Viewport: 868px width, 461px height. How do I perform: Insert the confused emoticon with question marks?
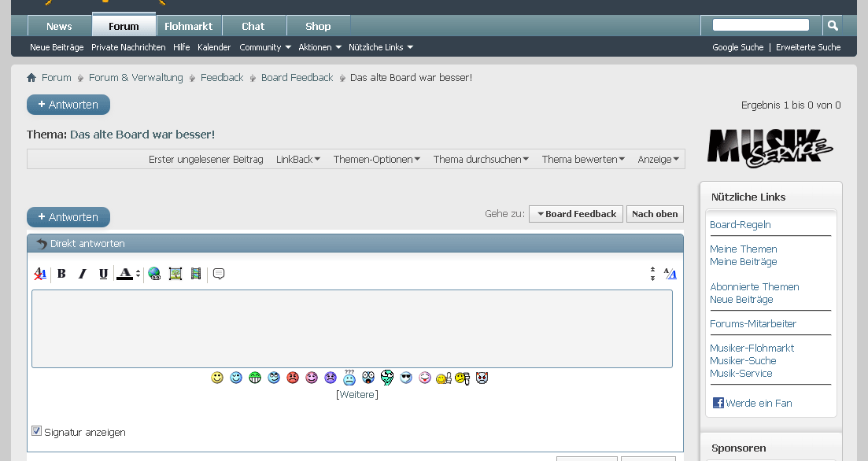[349, 378]
